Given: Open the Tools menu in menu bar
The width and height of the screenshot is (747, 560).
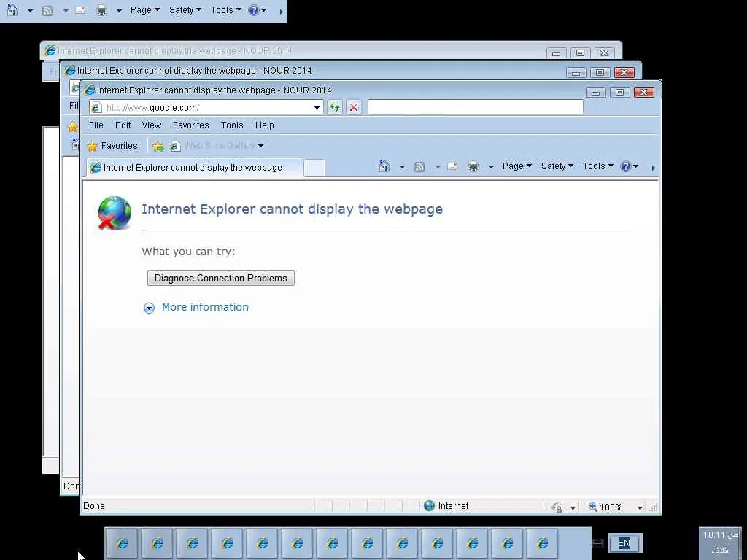Looking at the screenshot, I should click(232, 125).
